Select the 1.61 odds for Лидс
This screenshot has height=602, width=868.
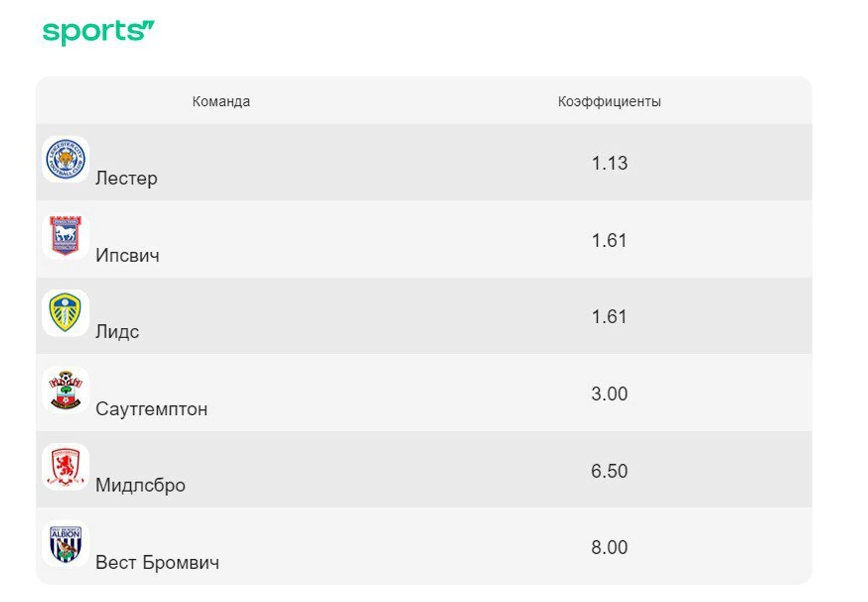click(x=609, y=316)
